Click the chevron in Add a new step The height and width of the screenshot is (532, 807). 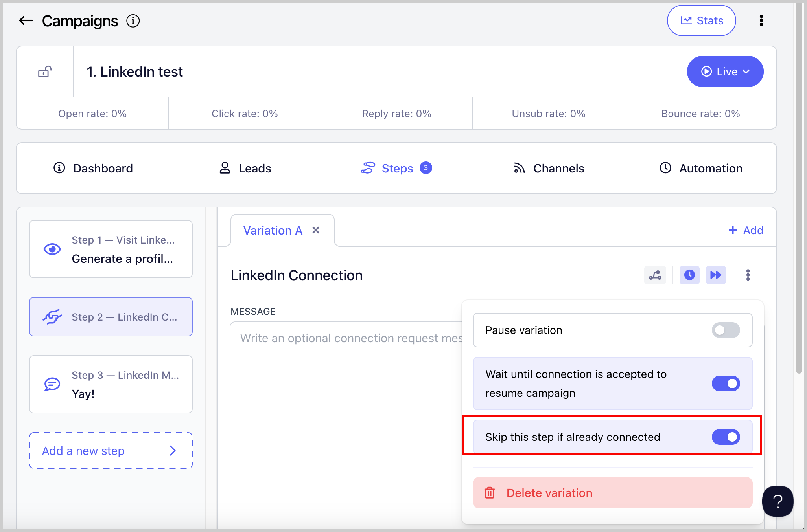pos(173,451)
